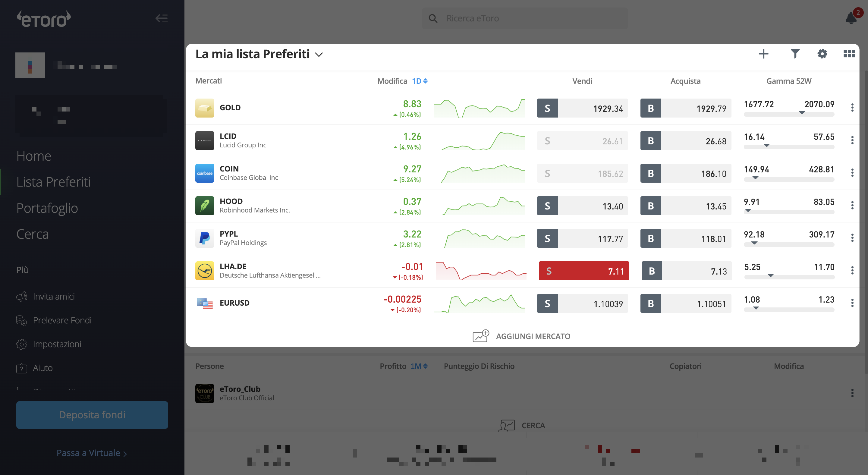868x475 pixels.
Task: Sell LHA.DE at 7.11
Action: (x=584, y=271)
